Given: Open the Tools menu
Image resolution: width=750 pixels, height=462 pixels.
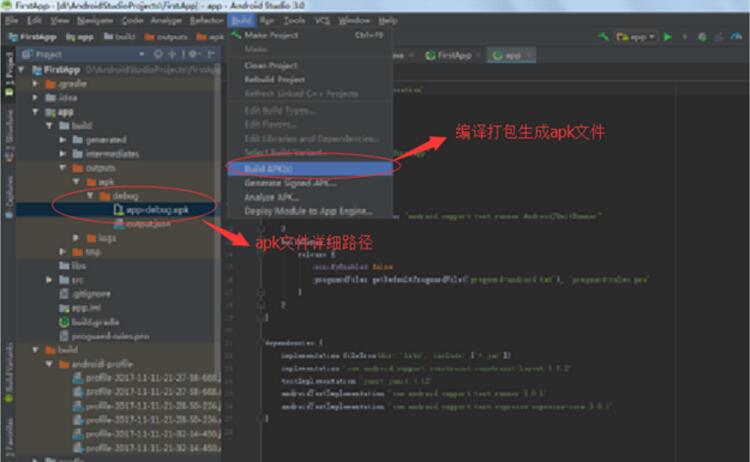Looking at the screenshot, I should pos(294,21).
